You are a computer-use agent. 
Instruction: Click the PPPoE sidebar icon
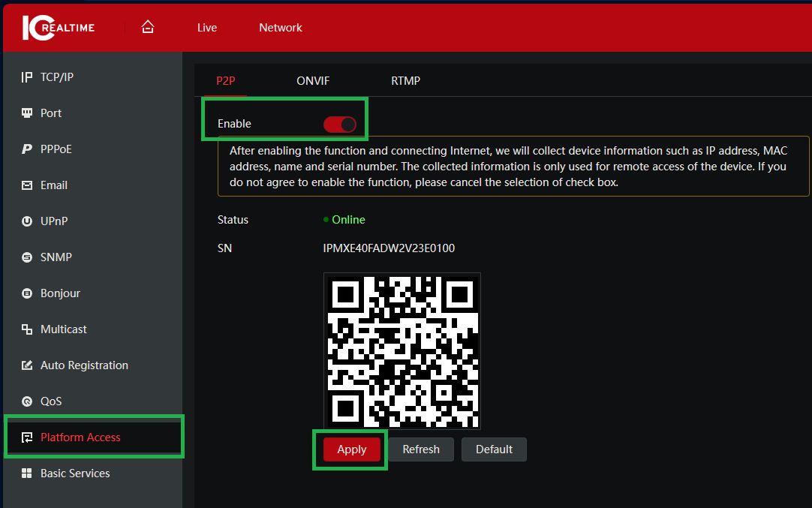click(x=27, y=149)
